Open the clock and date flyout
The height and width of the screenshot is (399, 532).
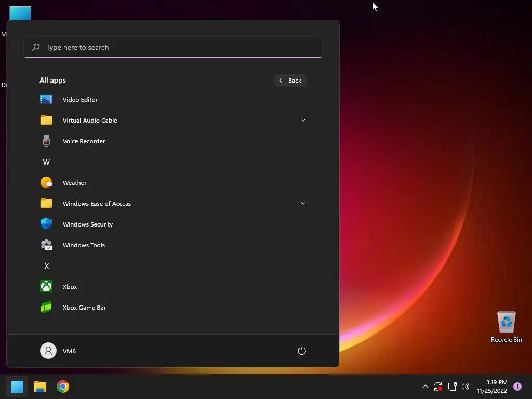[x=491, y=387]
